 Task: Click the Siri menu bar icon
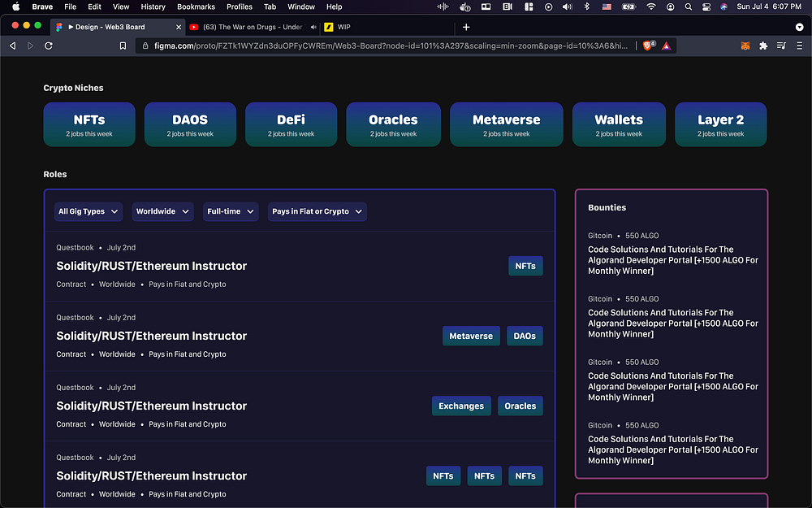[724, 7]
